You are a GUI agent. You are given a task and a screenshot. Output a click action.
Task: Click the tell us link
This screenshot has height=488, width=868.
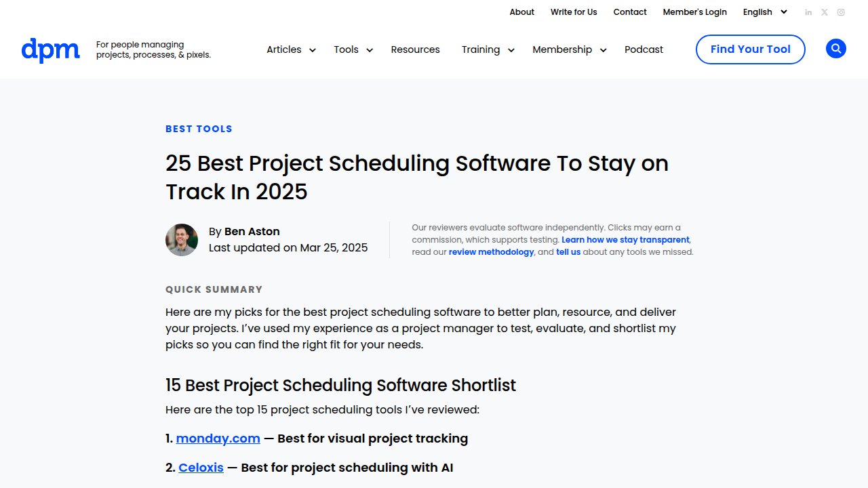pyautogui.click(x=568, y=252)
